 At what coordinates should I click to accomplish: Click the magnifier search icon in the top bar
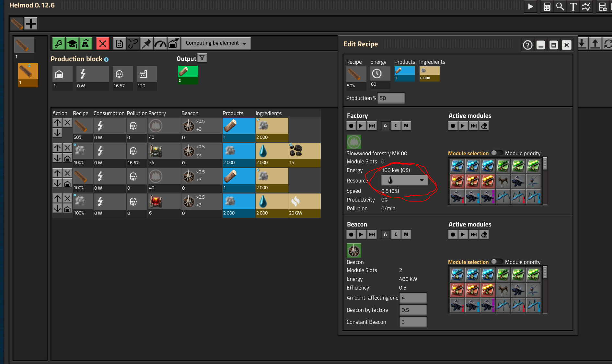[560, 6]
